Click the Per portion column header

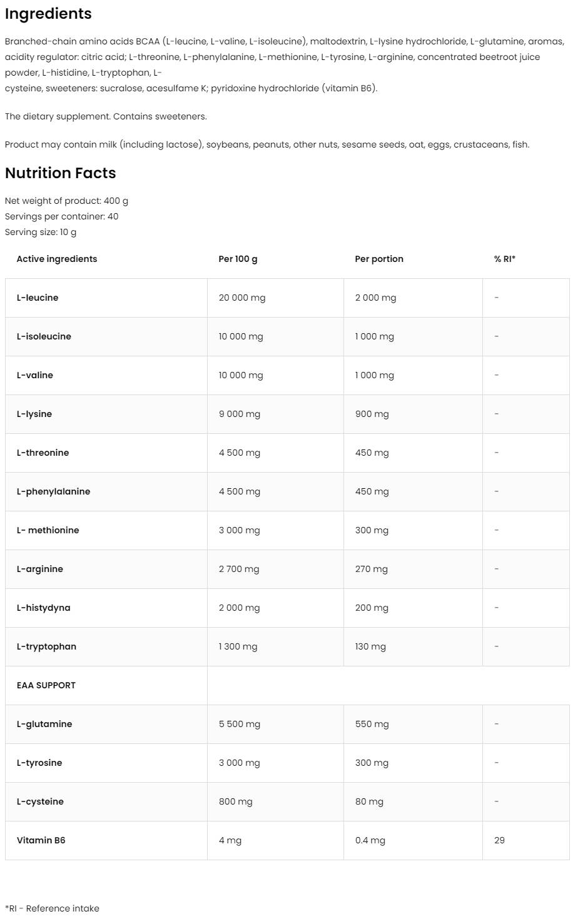click(379, 259)
